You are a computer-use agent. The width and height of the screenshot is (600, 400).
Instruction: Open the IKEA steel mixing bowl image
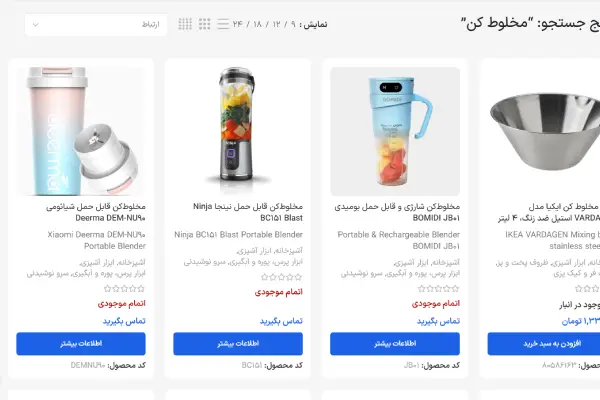[x=544, y=131]
